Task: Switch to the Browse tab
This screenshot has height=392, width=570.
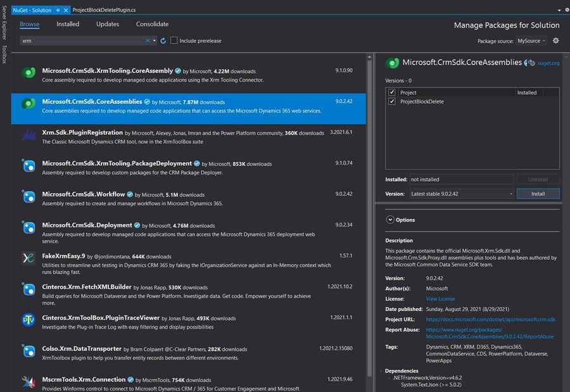Action: pyautogui.click(x=29, y=24)
